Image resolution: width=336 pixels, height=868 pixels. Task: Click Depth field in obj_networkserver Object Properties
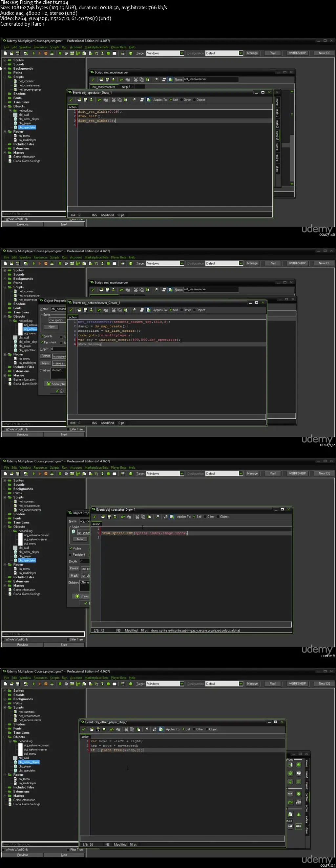[x=58, y=349]
